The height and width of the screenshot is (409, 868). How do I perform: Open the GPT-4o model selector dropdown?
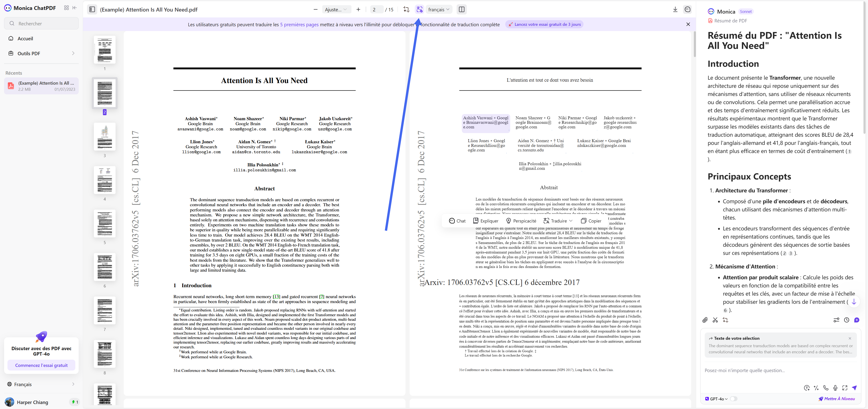click(x=716, y=399)
